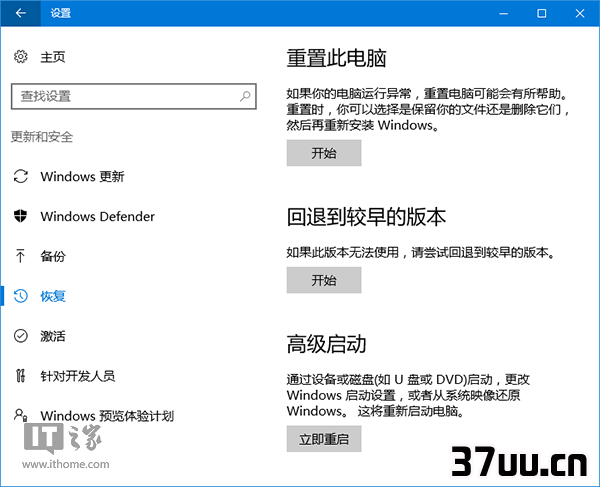Minimize the 设置 window
The height and width of the screenshot is (487, 600).
pos(504,13)
